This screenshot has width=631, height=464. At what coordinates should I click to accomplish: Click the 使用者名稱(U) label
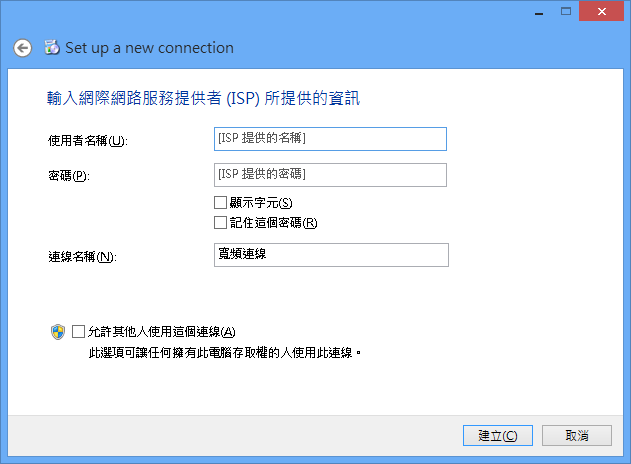coord(88,141)
